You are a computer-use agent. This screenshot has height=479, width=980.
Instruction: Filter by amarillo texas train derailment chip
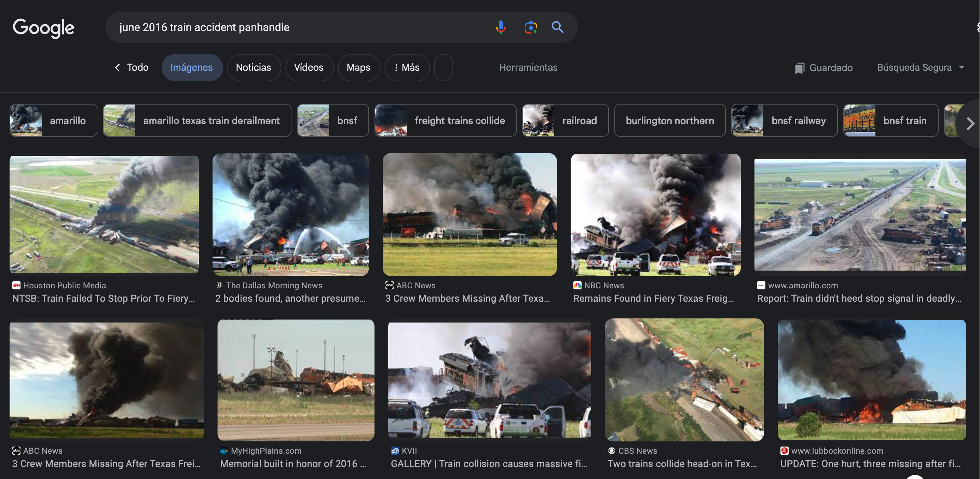(x=197, y=120)
